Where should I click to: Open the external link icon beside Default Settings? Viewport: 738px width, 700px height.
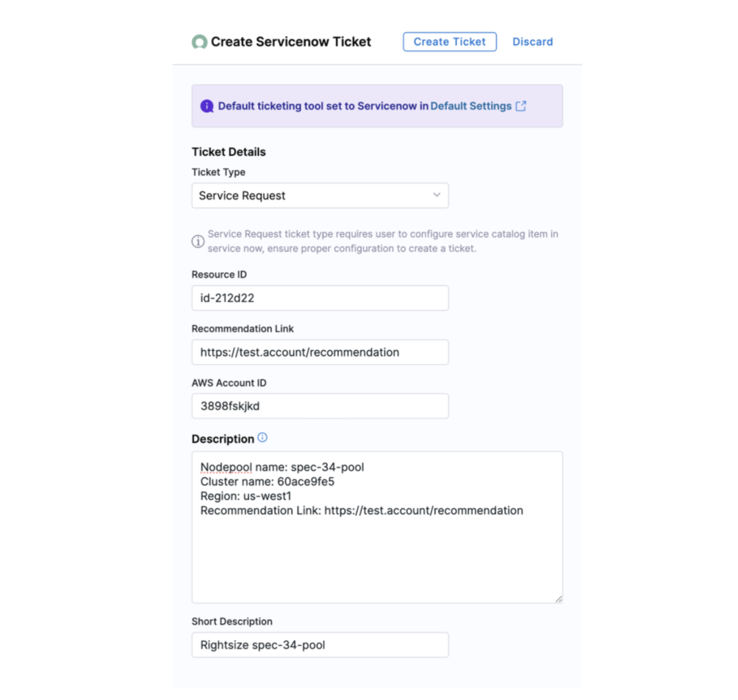coord(521,106)
